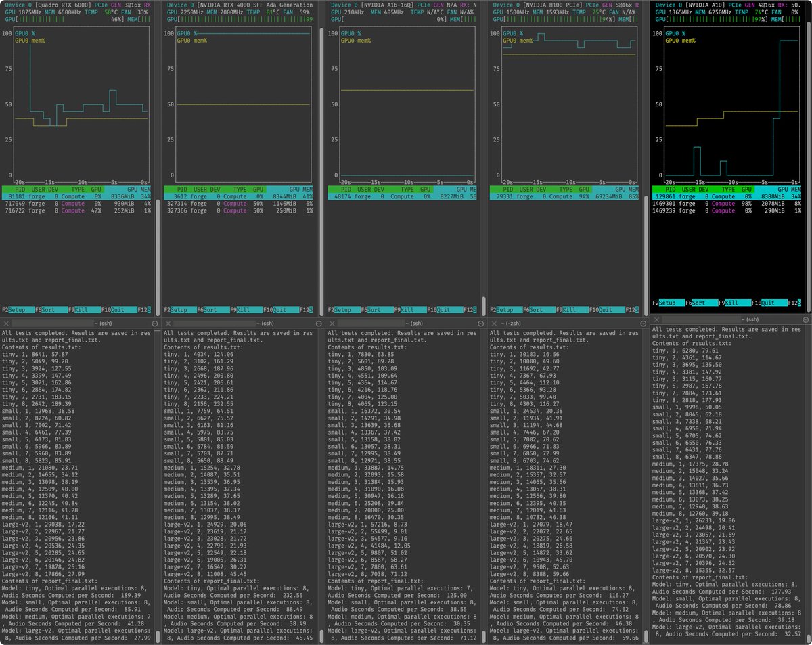This screenshot has height=645, width=812.
Task: Open F2 Setup in NVIDIA A10 nvtop
Action: [x=669, y=303]
